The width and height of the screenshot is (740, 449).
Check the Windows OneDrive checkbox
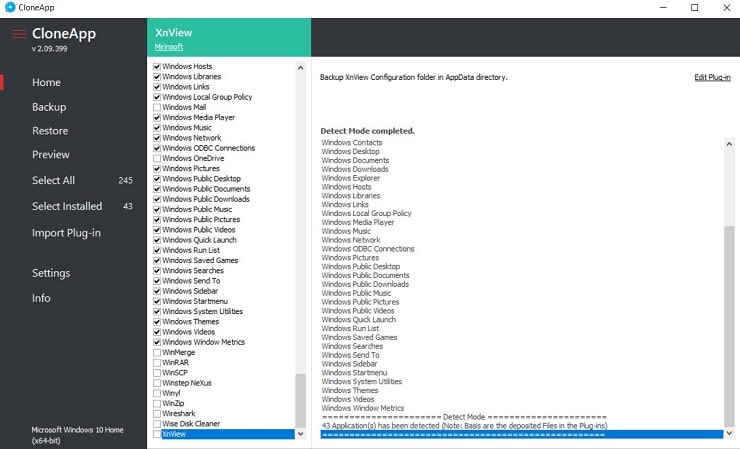(x=157, y=158)
